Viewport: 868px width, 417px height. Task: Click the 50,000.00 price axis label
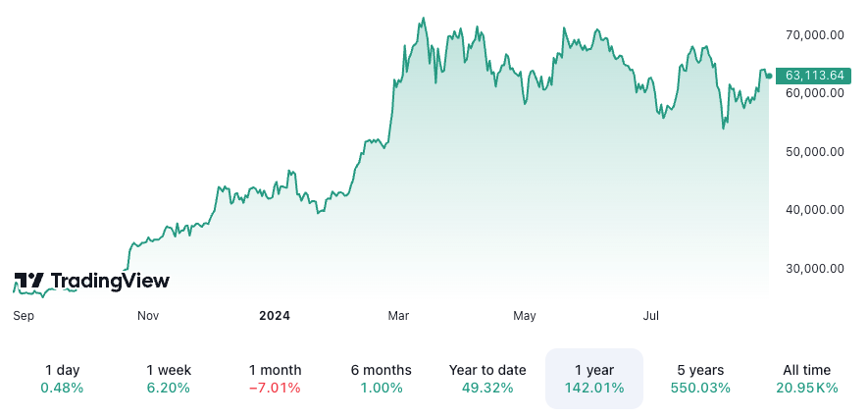pyautogui.click(x=815, y=151)
